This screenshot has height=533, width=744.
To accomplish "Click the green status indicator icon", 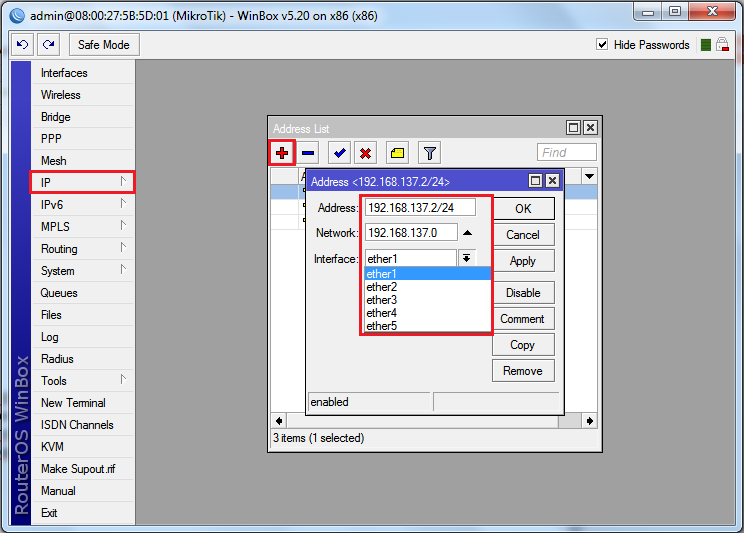I will coord(706,45).
